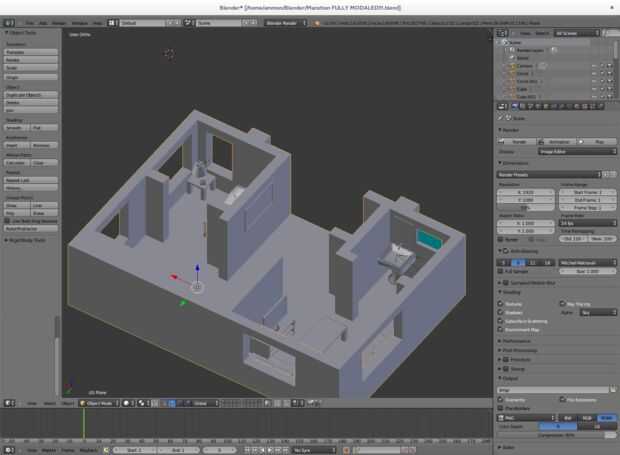The image size is (620, 455).
Task: Open the Playback menu in timeline
Action: point(88,450)
